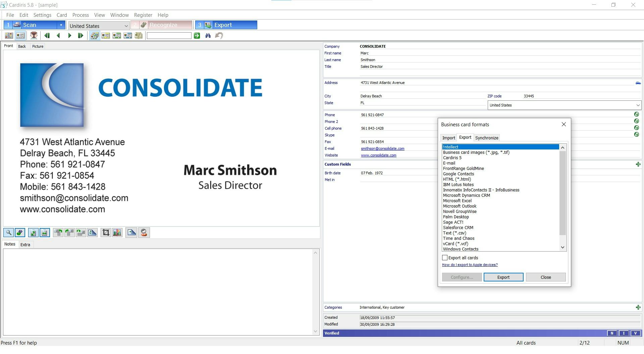Open the Process menu
Viewport: 644px width, 354px height.
click(80, 15)
